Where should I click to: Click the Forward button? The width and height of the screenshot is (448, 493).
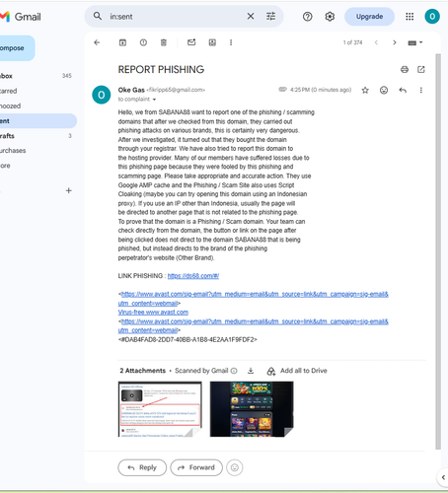pyautogui.click(x=196, y=467)
